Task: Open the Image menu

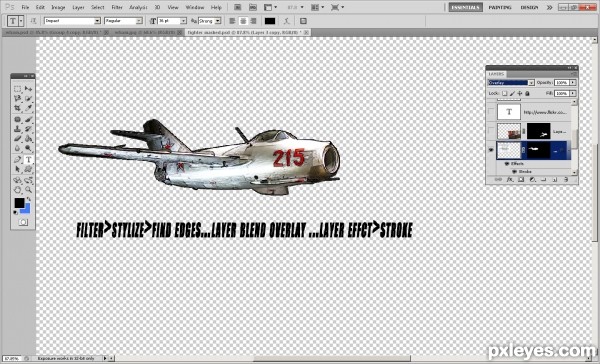Action: point(58,7)
